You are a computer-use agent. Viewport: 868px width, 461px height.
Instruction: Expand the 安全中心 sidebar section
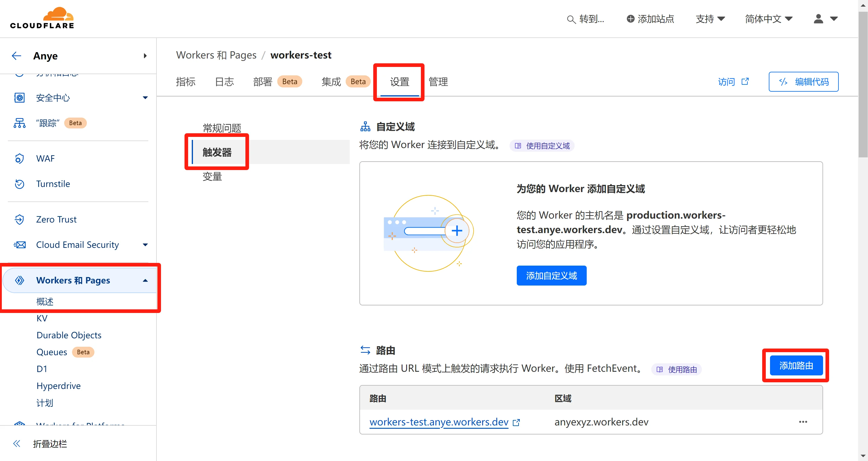pos(145,98)
